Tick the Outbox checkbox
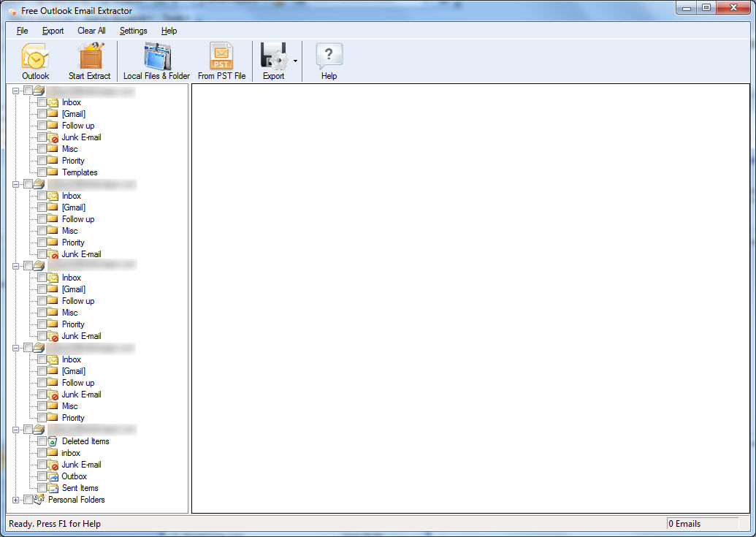The width and height of the screenshot is (756, 537). (x=42, y=476)
